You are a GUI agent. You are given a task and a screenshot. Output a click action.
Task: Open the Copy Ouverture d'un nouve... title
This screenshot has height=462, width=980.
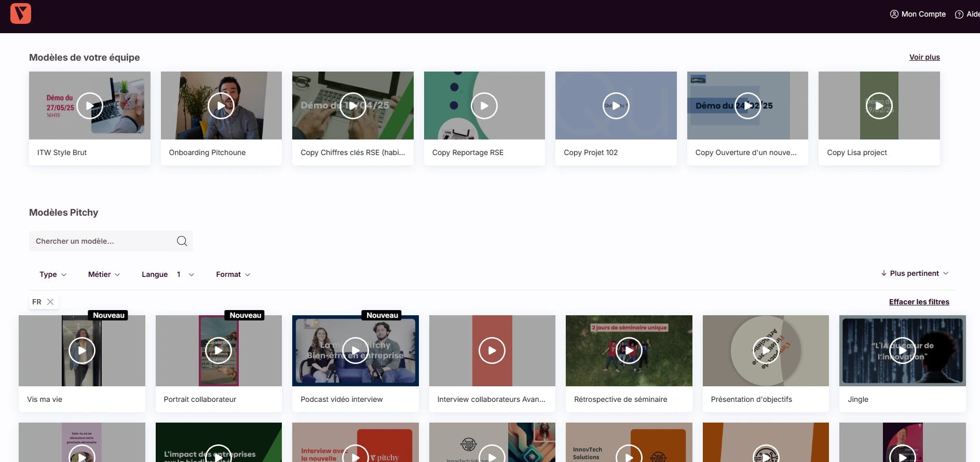tap(746, 152)
